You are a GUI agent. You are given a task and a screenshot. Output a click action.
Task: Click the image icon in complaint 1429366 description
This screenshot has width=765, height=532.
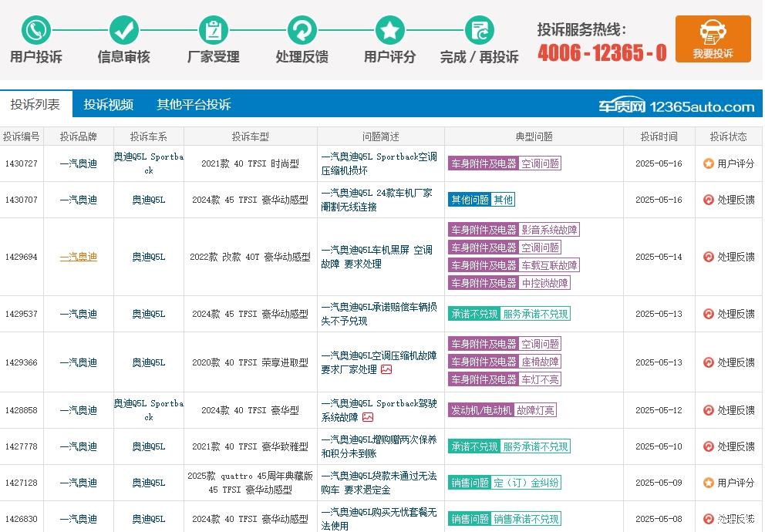(x=386, y=369)
